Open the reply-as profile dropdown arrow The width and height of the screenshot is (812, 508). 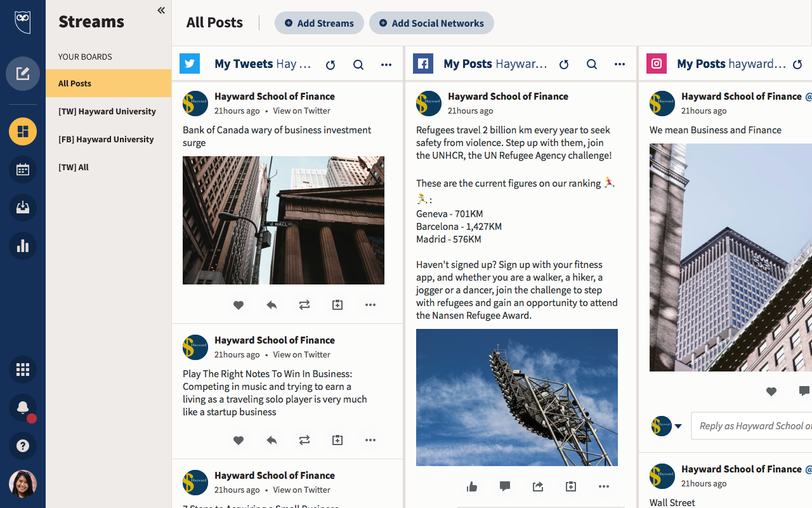[678, 426]
